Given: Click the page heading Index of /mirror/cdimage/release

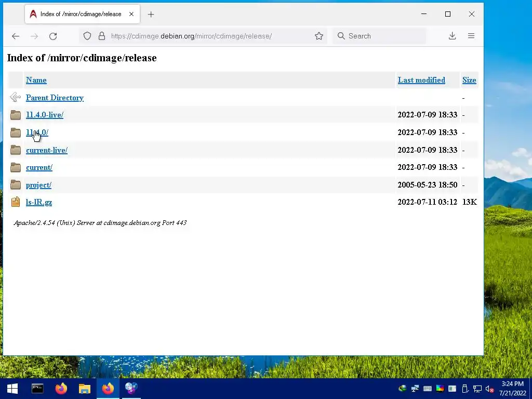Looking at the screenshot, I should tap(82, 58).
